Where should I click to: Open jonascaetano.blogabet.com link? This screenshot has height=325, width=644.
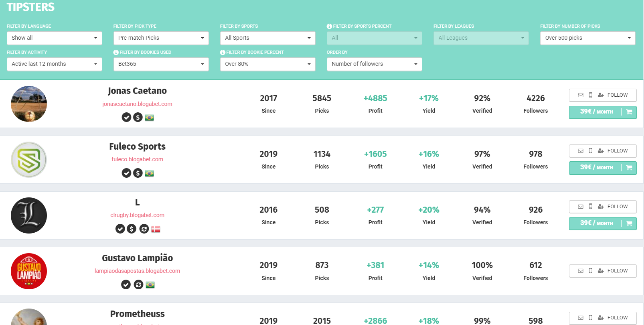click(137, 104)
